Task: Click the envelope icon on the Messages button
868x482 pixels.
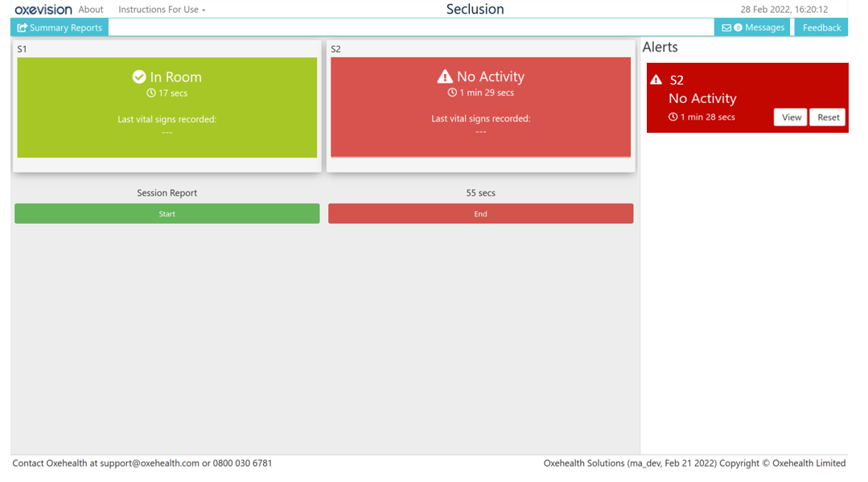Action: coord(726,27)
